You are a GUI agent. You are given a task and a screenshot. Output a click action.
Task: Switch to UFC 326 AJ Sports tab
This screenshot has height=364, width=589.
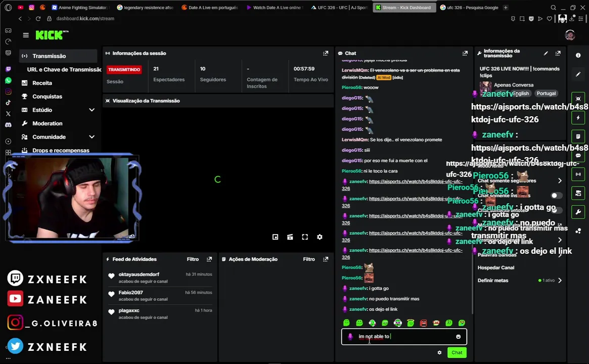tap(339, 8)
